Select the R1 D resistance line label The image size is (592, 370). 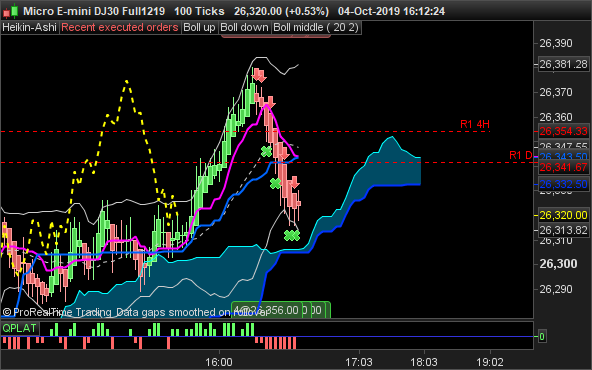(520, 155)
